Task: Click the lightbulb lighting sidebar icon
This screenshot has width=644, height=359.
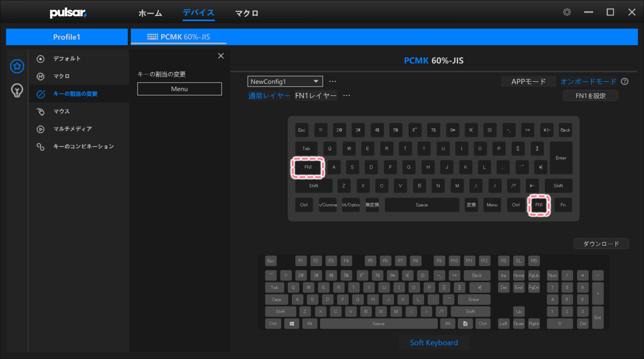Action: (17, 90)
